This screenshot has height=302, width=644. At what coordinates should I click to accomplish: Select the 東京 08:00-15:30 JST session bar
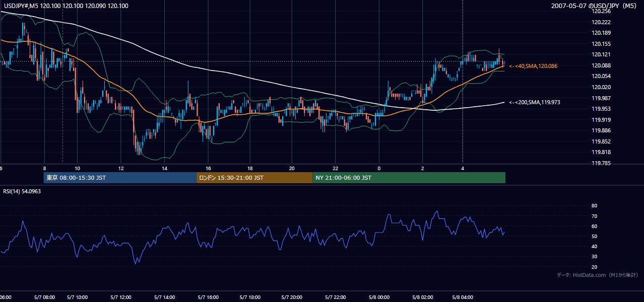point(120,178)
